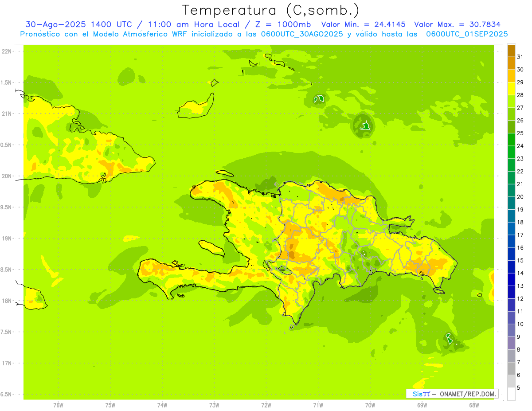
Task: Click the legend swatch between 25 and 26
Action: [x=511, y=127]
